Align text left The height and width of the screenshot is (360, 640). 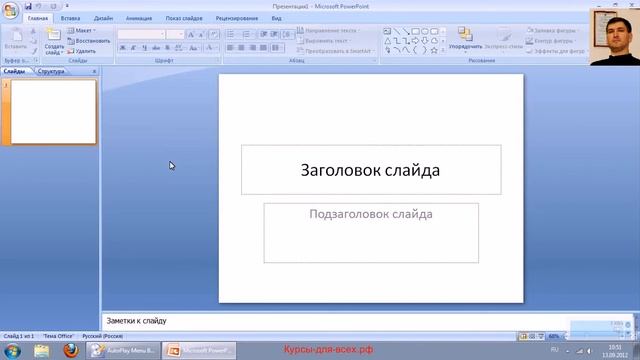230,48
